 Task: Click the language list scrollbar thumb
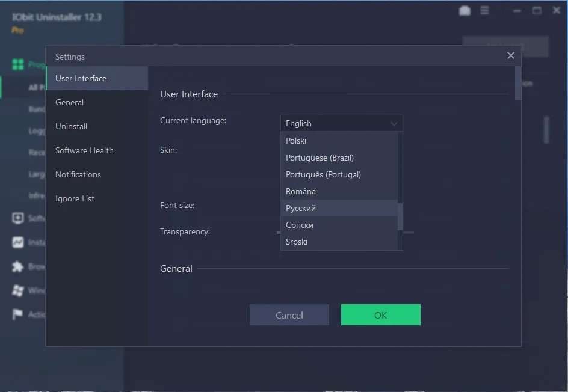(x=400, y=217)
